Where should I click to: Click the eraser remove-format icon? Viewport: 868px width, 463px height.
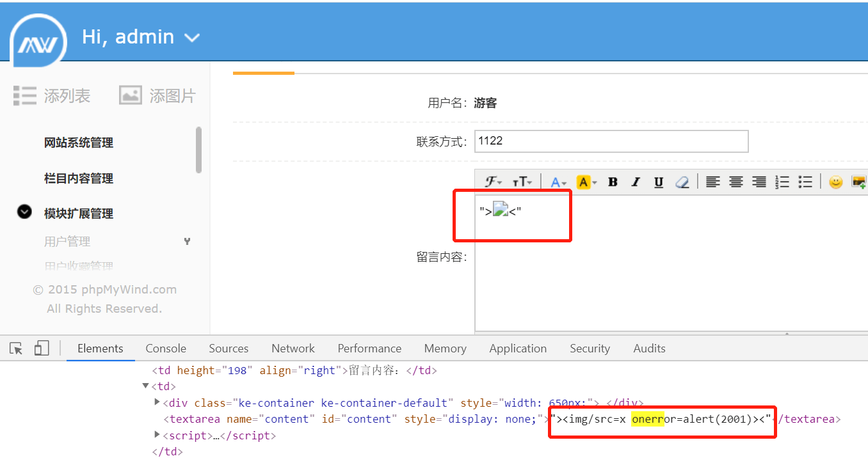click(x=682, y=182)
